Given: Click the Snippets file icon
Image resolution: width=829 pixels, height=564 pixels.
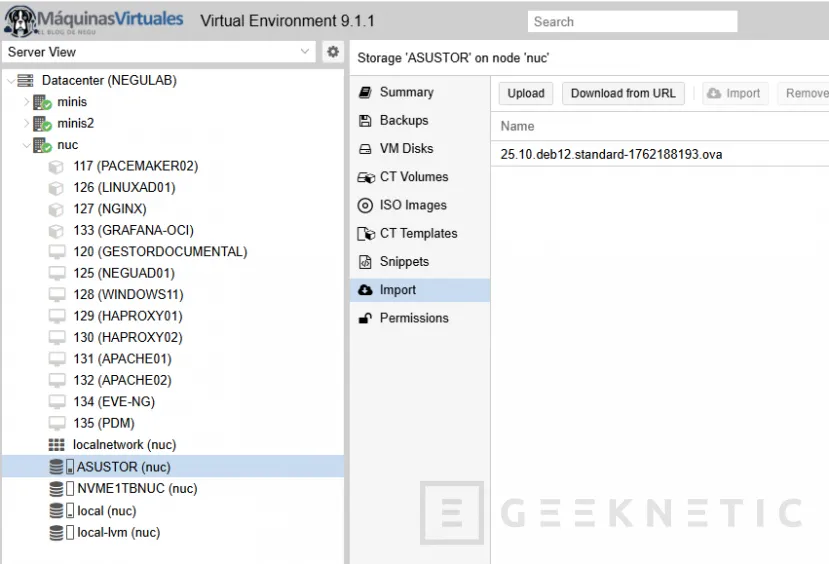Looking at the screenshot, I should click(x=365, y=262).
